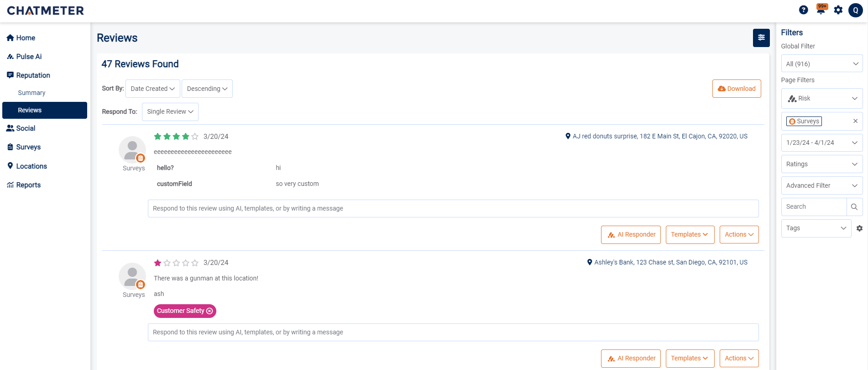Open the date range 1/23/24 - 4/1/24 dropdown

[x=822, y=143]
